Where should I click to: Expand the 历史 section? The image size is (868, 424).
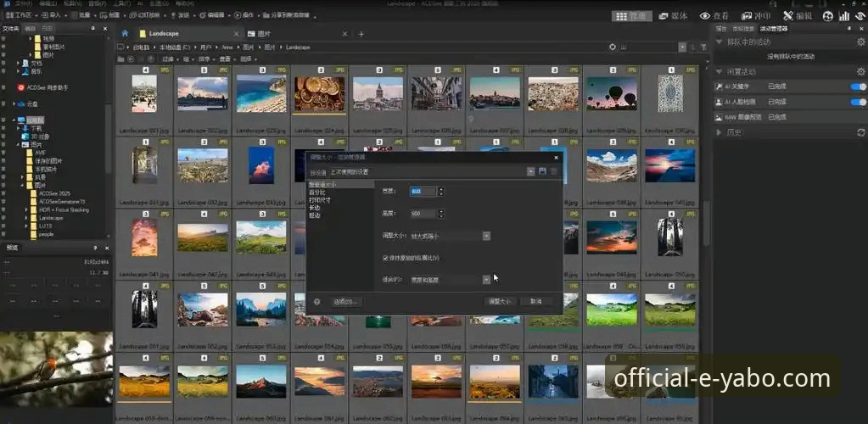(720, 132)
